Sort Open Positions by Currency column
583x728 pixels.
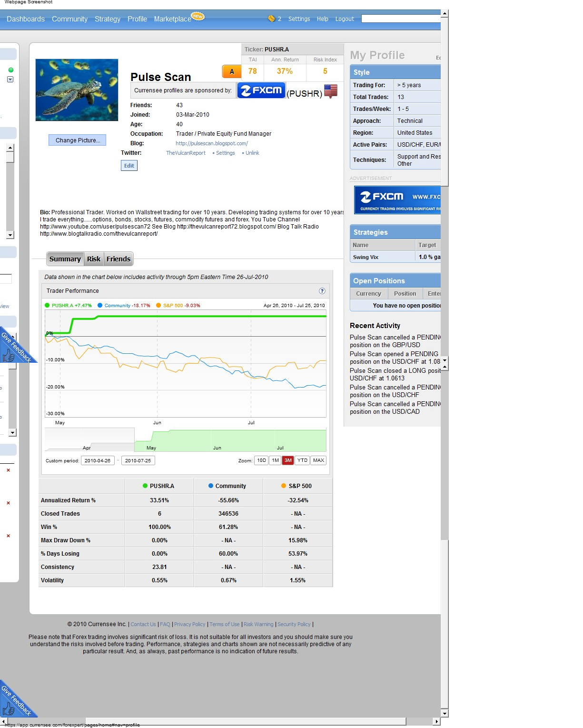[x=369, y=294]
